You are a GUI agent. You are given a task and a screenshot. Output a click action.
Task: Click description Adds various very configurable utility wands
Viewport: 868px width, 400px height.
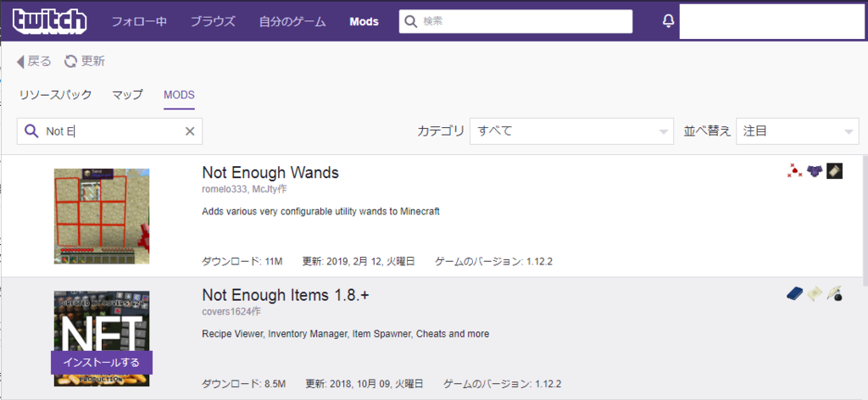pyautogui.click(x=321, y=211)
